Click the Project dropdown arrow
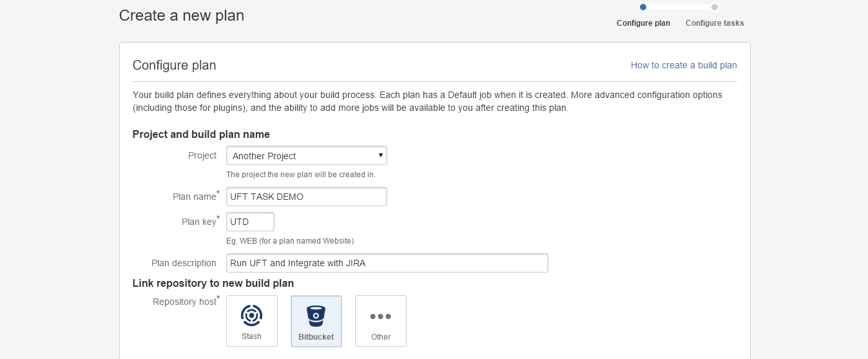868x359 pixels. click(381, 155)
